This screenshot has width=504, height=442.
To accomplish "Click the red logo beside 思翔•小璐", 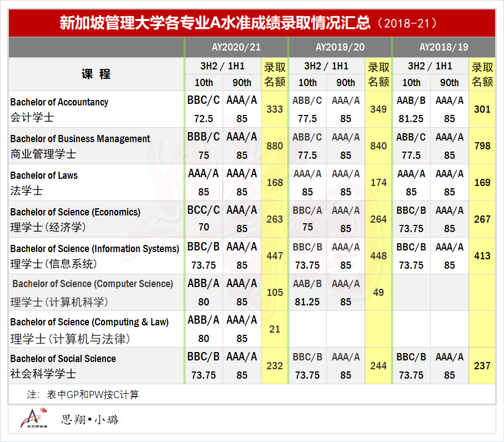I will point(34,418).
